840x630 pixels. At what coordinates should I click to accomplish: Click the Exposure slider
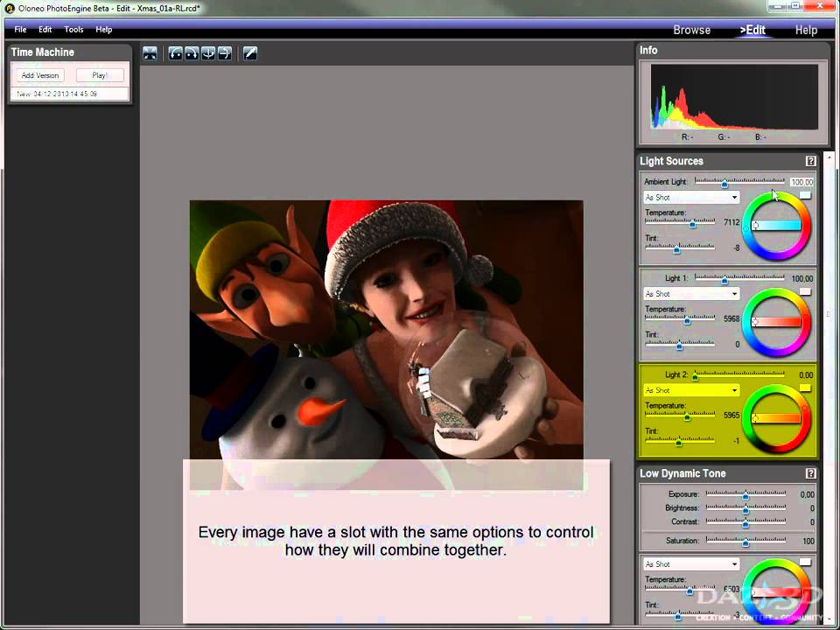click(745, 494)
